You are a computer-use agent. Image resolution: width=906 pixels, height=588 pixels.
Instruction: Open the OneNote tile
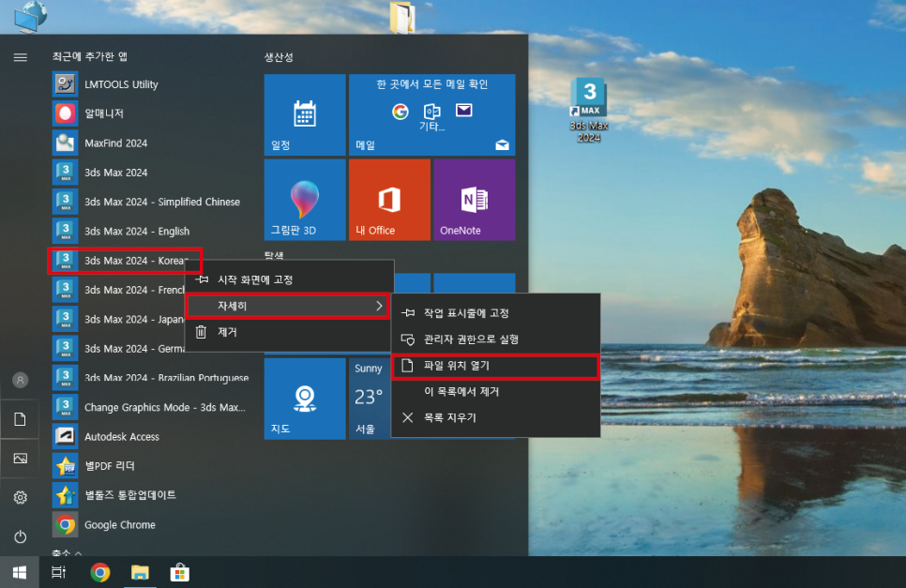click(x=474, y=200)
